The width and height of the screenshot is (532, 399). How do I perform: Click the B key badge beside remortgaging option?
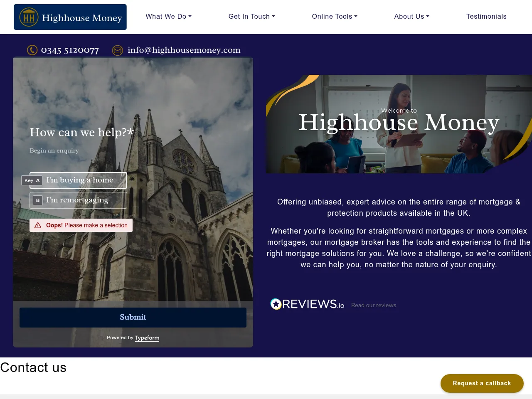tap(37, 200)
